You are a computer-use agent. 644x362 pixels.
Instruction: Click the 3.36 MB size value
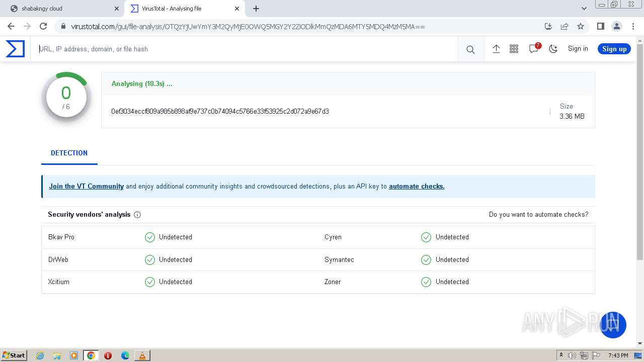point(572,116)
